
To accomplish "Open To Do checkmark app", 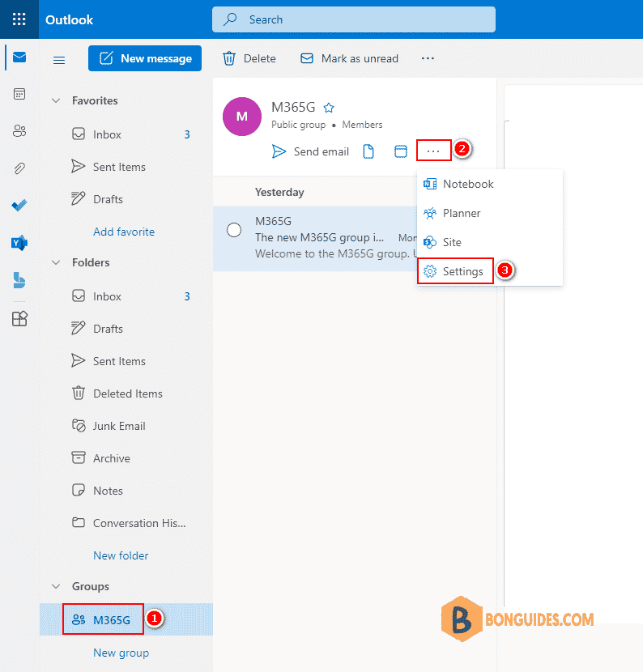I will [x=19, y=206].
